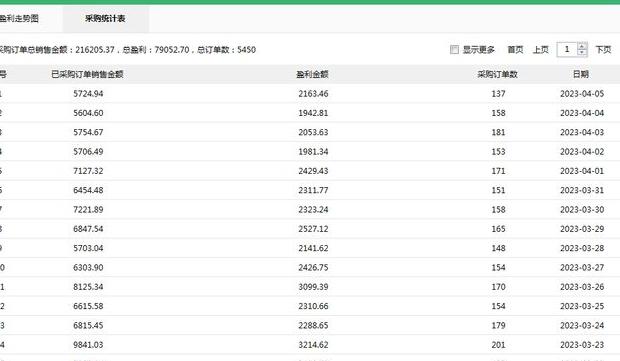Select order count 170
The width and height of the screenshot is (620, 361).
(498, 287)
